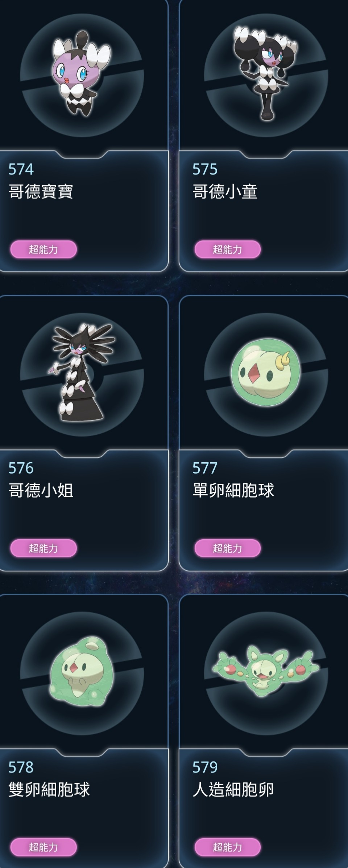Open the 哥德小童 name link
The height and width of the screenshot is (868, 348).
click(x=225, y=192)
